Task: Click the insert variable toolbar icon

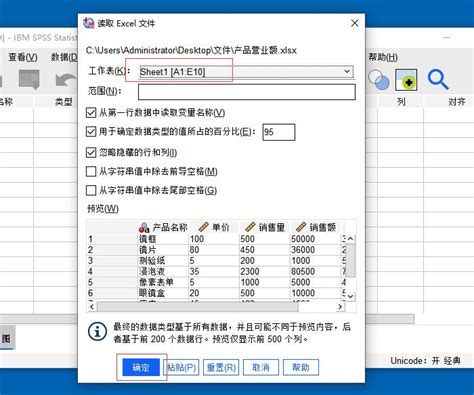Action: pyautogui.click(x=406, y=80)
